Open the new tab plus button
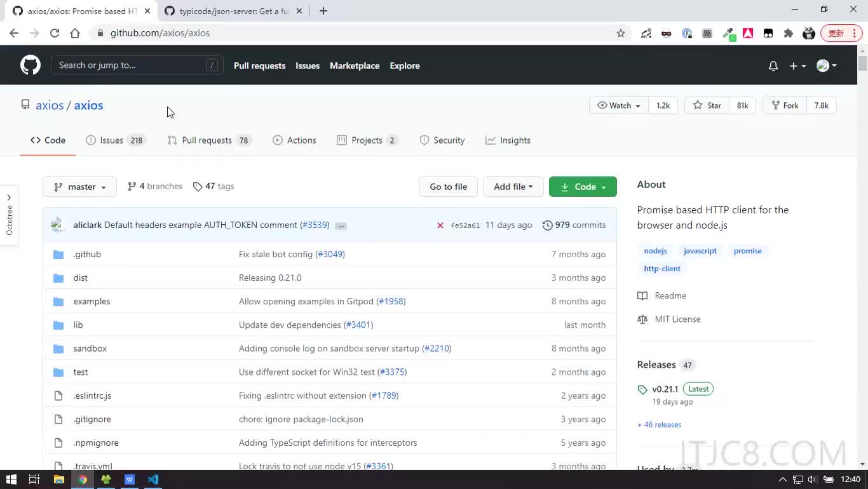The width and height of the screenshot is (868, 489). click(323, 11)
